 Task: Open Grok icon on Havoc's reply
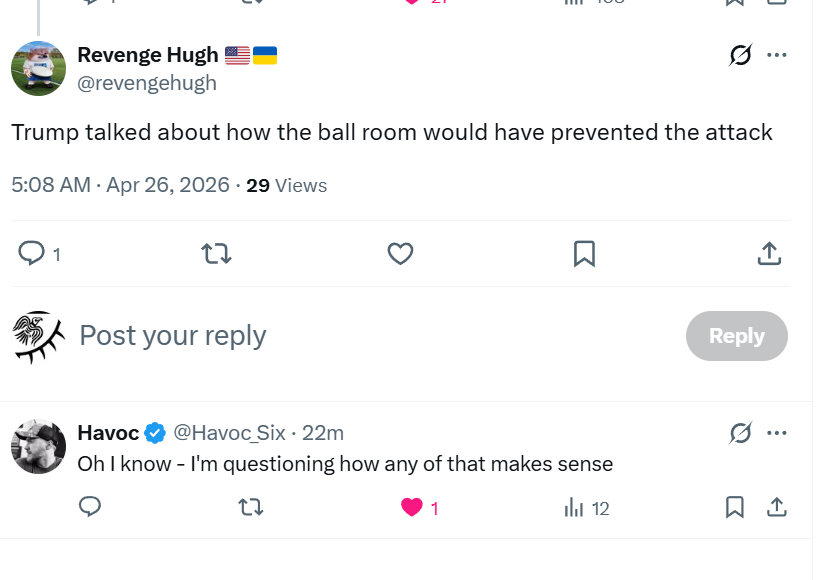pyautogui.click(x=740, y=433)
